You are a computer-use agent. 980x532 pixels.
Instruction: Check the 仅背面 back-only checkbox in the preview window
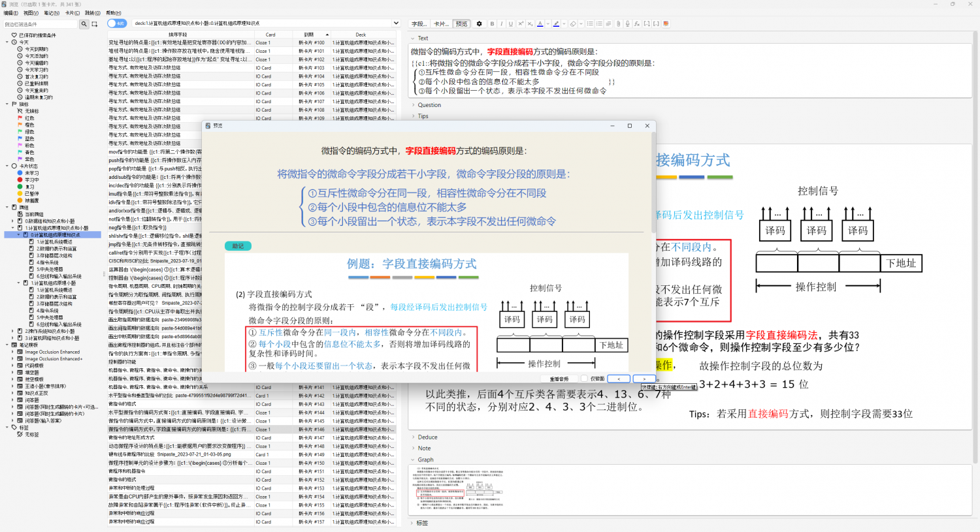pos(584,379)
